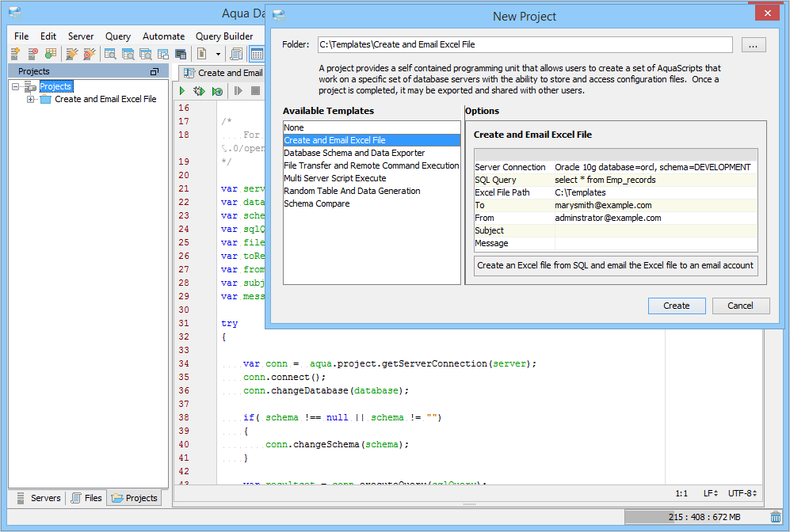Viewport: 790px width, 532px height.
Task: Click the Register Server toolbar icon
Action: [x=15, y=54]
